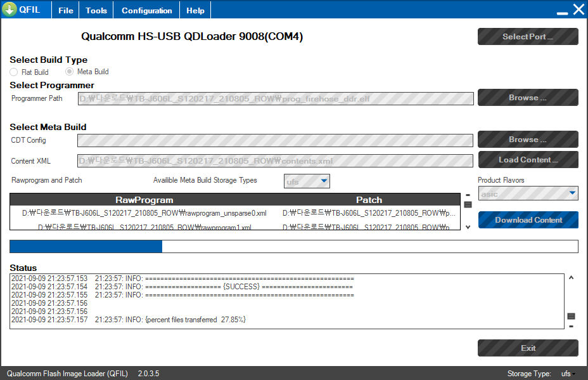
Task: Select the Meta Build radio button
Action: click(x=69, y=71)
